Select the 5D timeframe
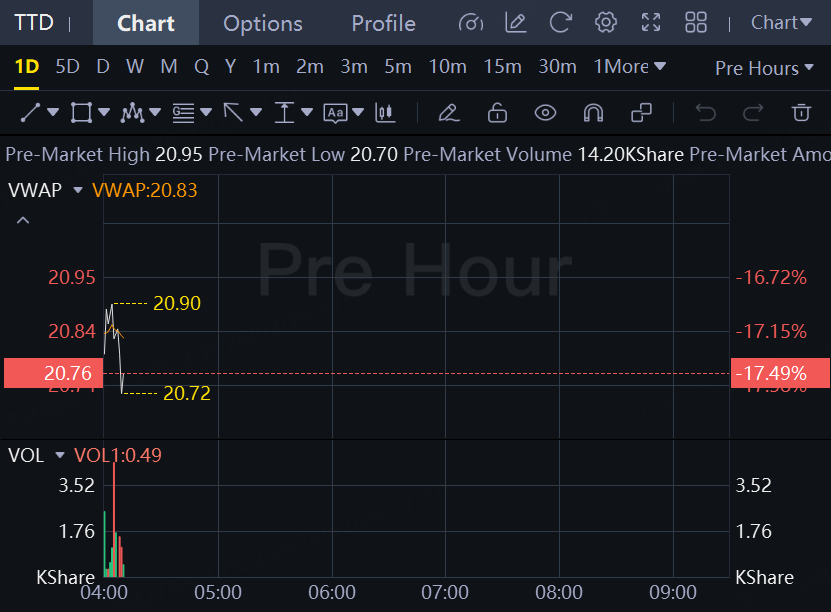This screenshot has width=831, height=612. pyautogui.click(x=67, y=67)
